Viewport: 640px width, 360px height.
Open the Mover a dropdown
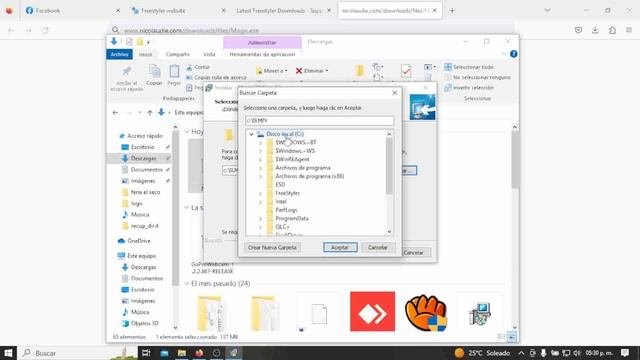(271, 71)
